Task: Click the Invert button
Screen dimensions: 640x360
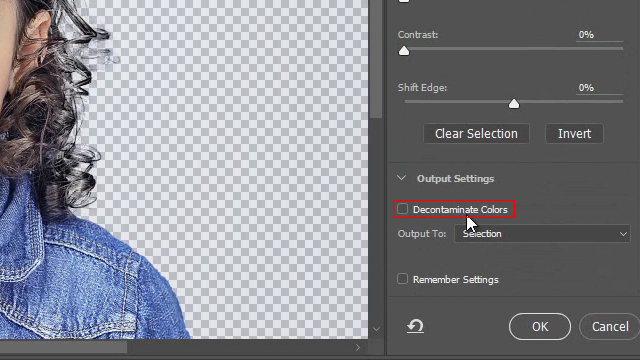Action: pos(574,133)
